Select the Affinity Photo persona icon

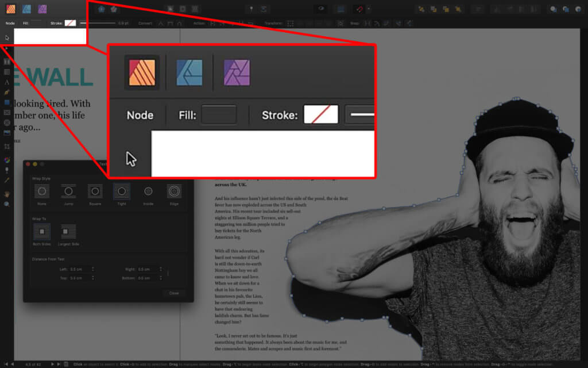pyautogui.click(x=42, y=8)
